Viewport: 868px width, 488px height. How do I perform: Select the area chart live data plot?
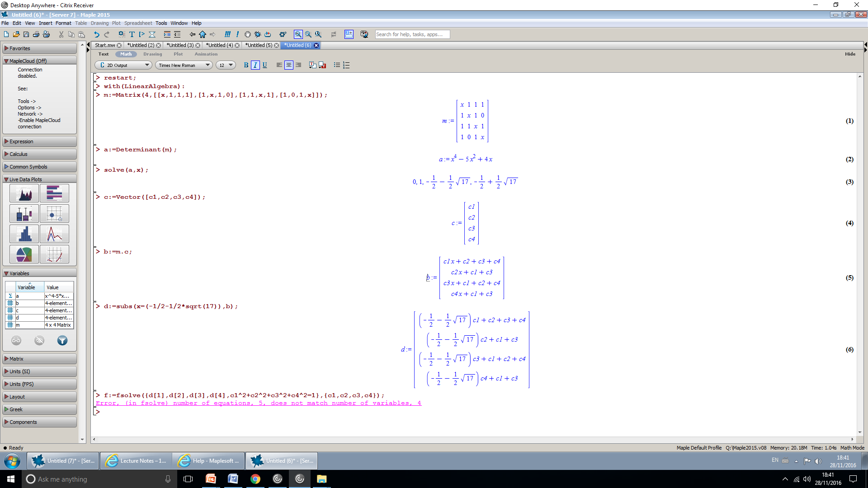point(24,193)
